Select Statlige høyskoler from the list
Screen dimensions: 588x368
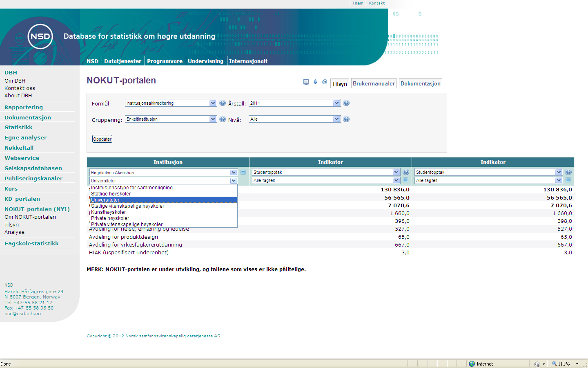tap(163, 194)
